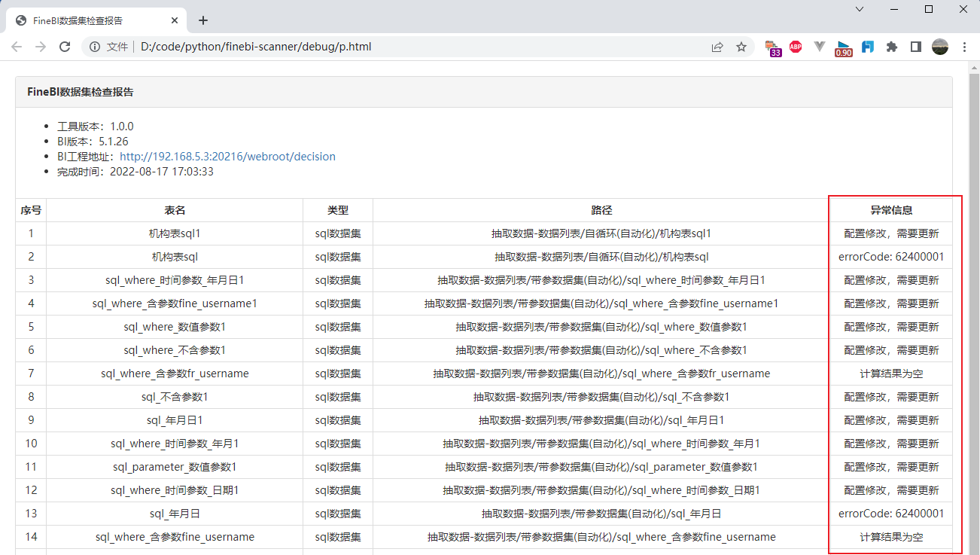The height and width of the screenshot is (555, 980).
Task: Open the gray V-shaped extension icon
Action: click(x=820, y=47)
